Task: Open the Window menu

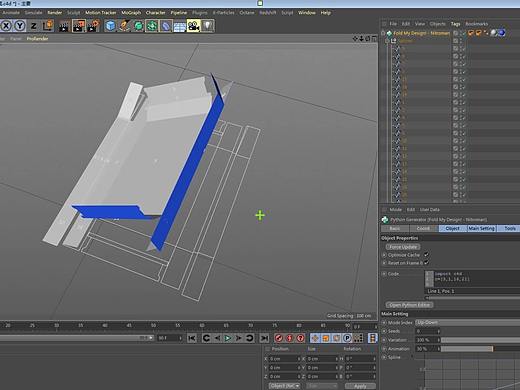Action: click(x=307, y=13)
